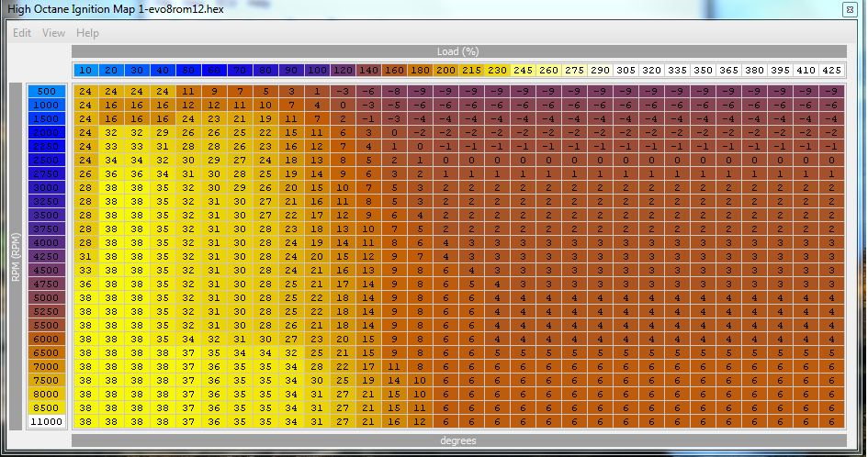
Task: Select the 1500 RPM row header
Action: (x=47, y=119)
